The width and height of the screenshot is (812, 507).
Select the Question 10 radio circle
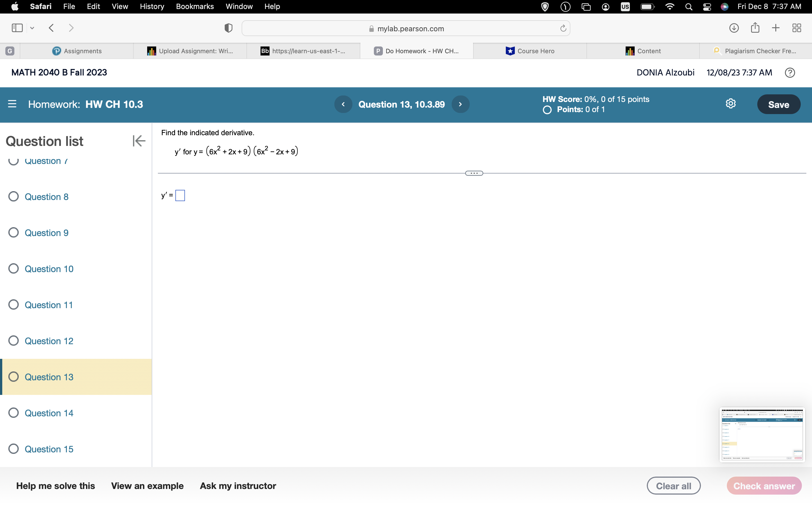(x=14, y=269)
